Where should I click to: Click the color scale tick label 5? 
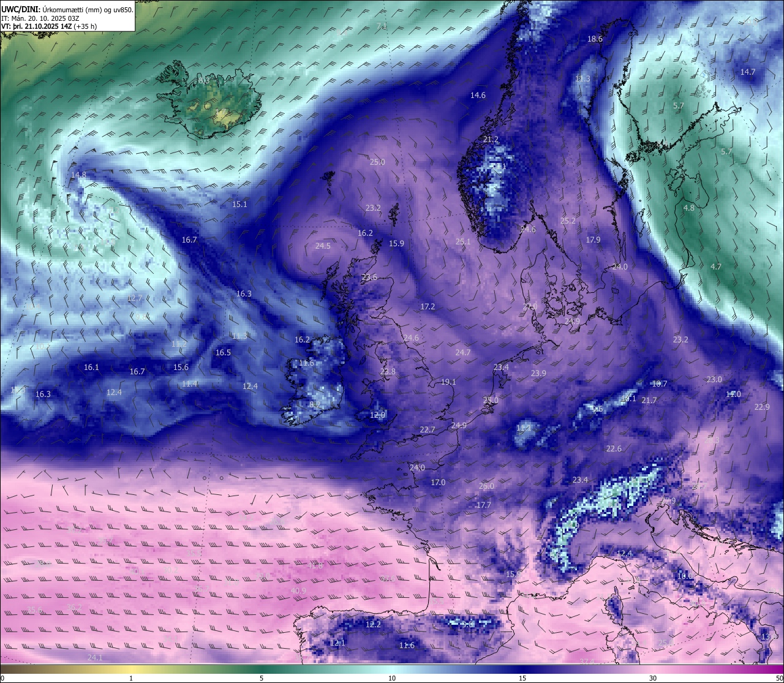coord(262,678)
